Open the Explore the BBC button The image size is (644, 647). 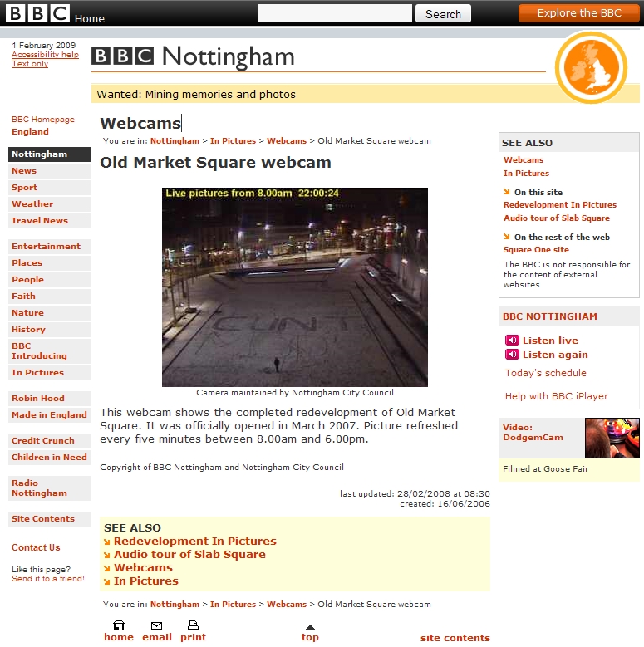click(579, 13)
